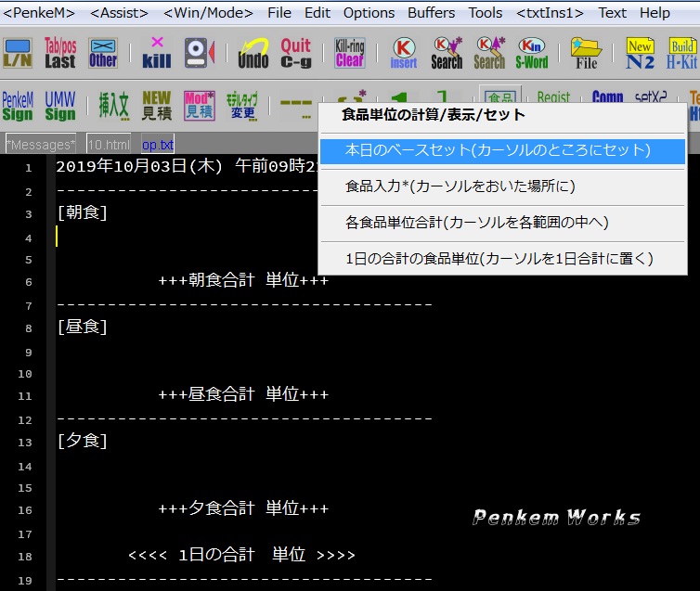Click the second K Search icon (olive label)
700x591 pixels.
(490, 53)
